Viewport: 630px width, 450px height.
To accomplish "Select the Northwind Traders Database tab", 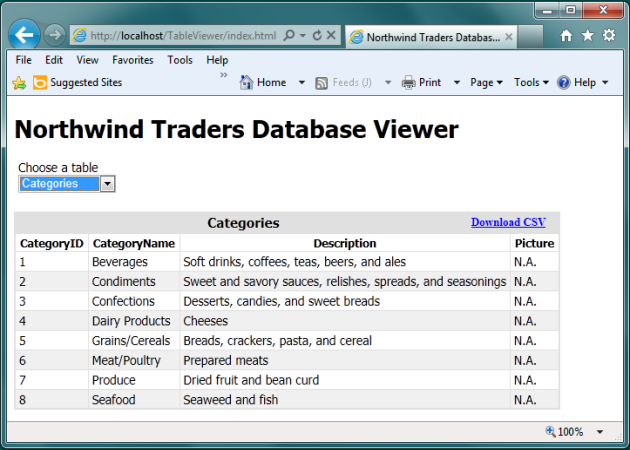I will (433, 37).
